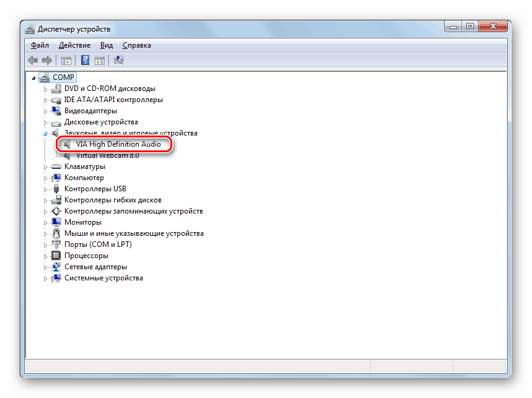Click the scan for hardware changes icon
This screenshot has height=398, width=532.
point(119,60)
